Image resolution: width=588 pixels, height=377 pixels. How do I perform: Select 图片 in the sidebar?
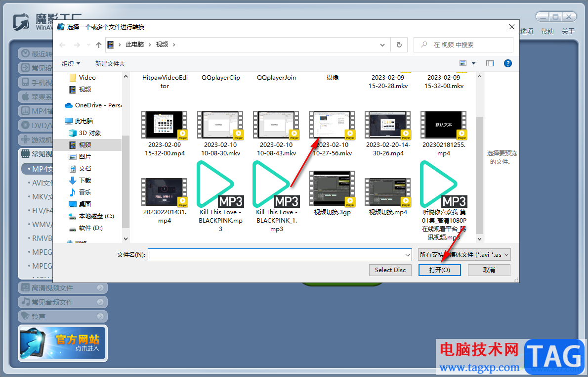[80, 156]
